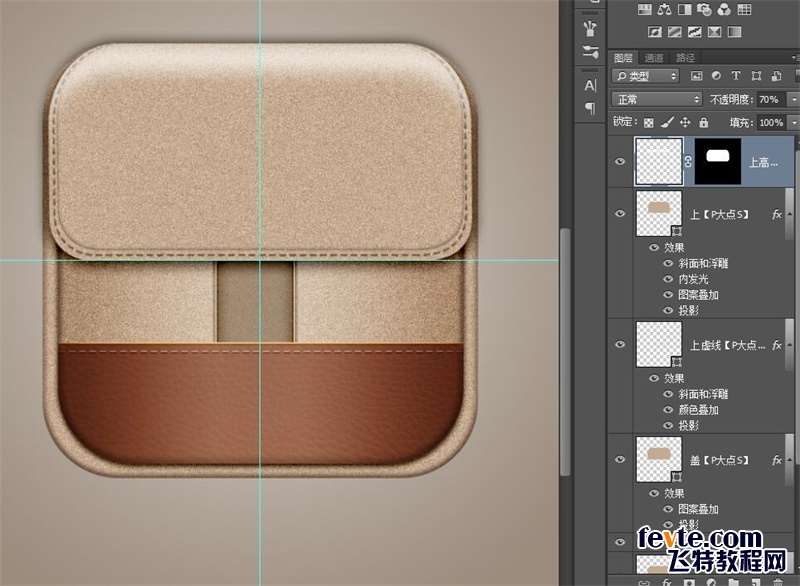
Task: Click the Color Balance adjustment scales icon
Action: click(664, 10)
